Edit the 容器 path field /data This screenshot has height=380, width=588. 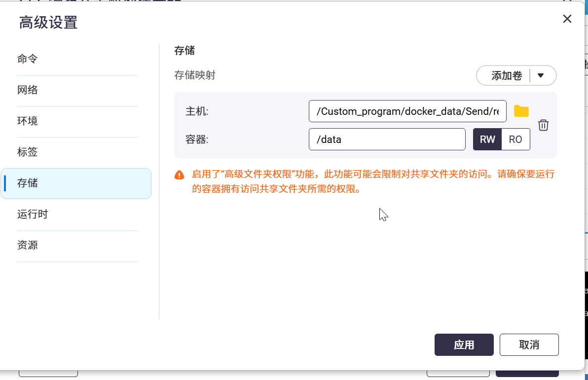(x=387, y=139)
